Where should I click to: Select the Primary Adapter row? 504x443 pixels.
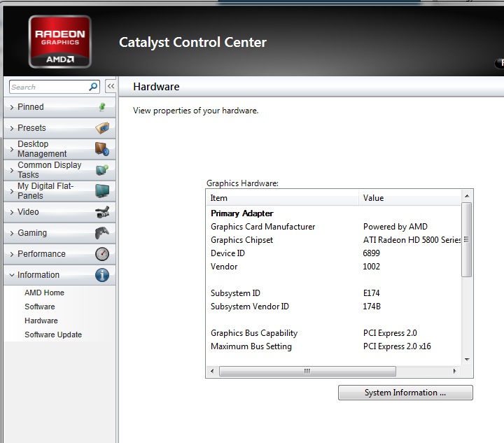[334, 213]
